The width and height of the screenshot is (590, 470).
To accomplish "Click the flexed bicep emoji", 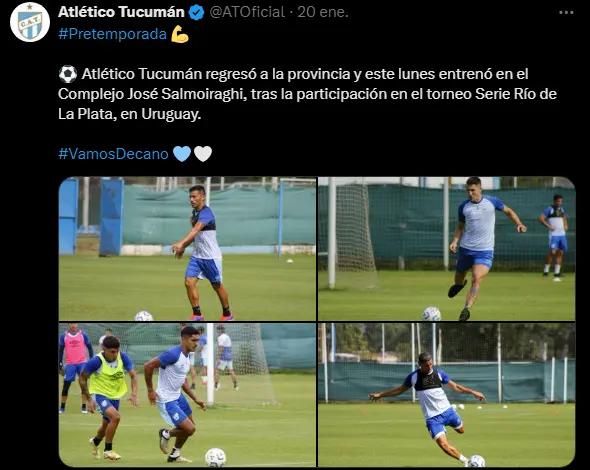I will pyautogui.click(x=179, y=34).
